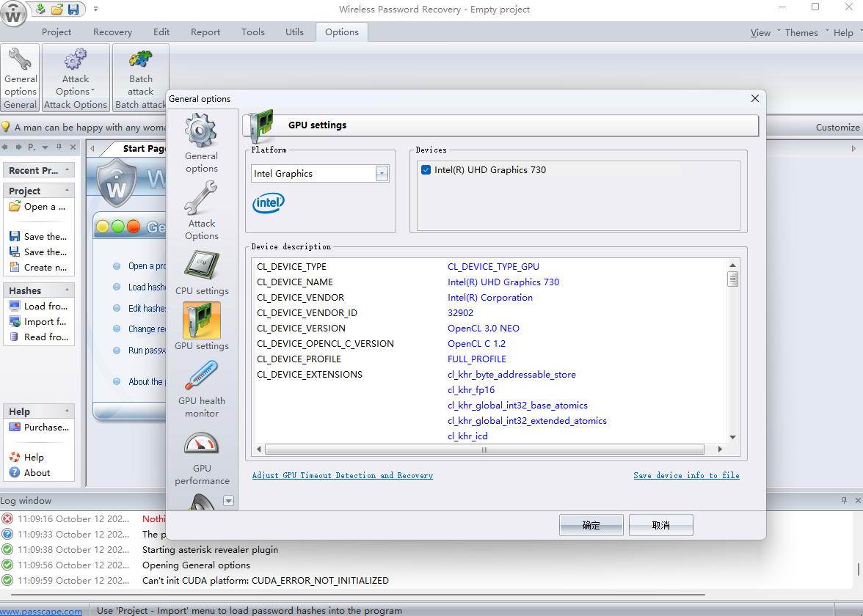The width and height of the screenshot is (863, 616).
Task: Click Read from hashes item
Action: pyautogui.click(x=38, y=337)
